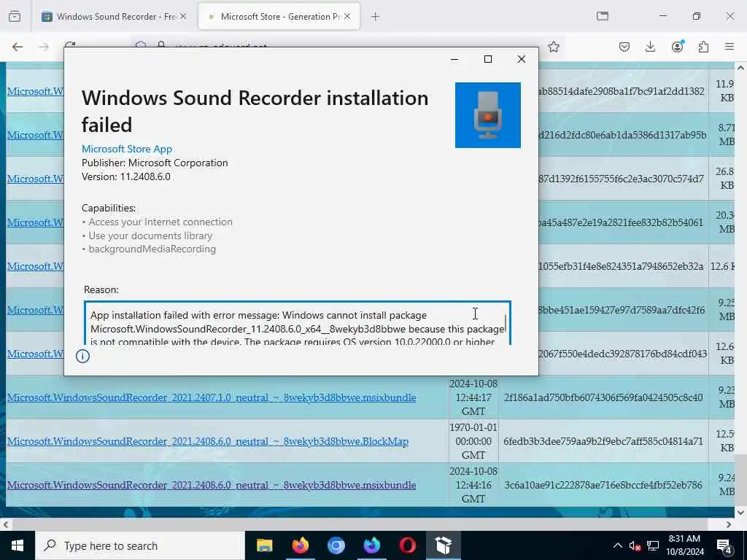Click the date cell 2024-10-08 12:44:16 GMT
Screen dimensions: 747x560
point(473,485)
